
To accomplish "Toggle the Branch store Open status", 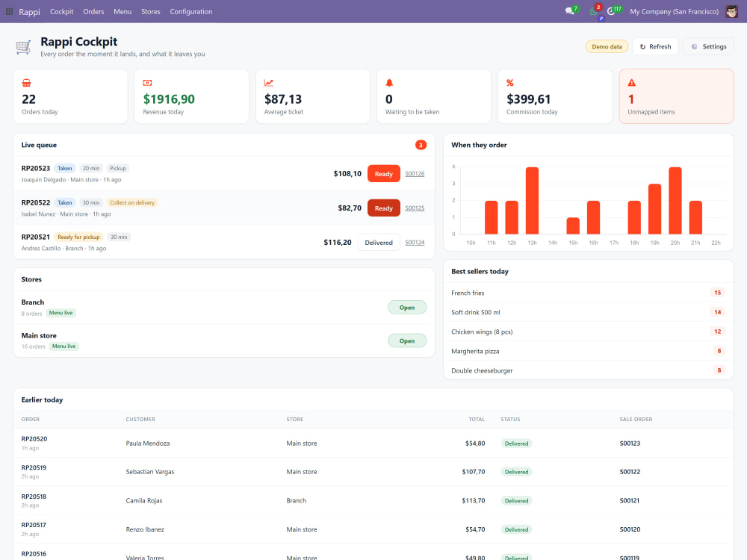I will click(407, 308).
